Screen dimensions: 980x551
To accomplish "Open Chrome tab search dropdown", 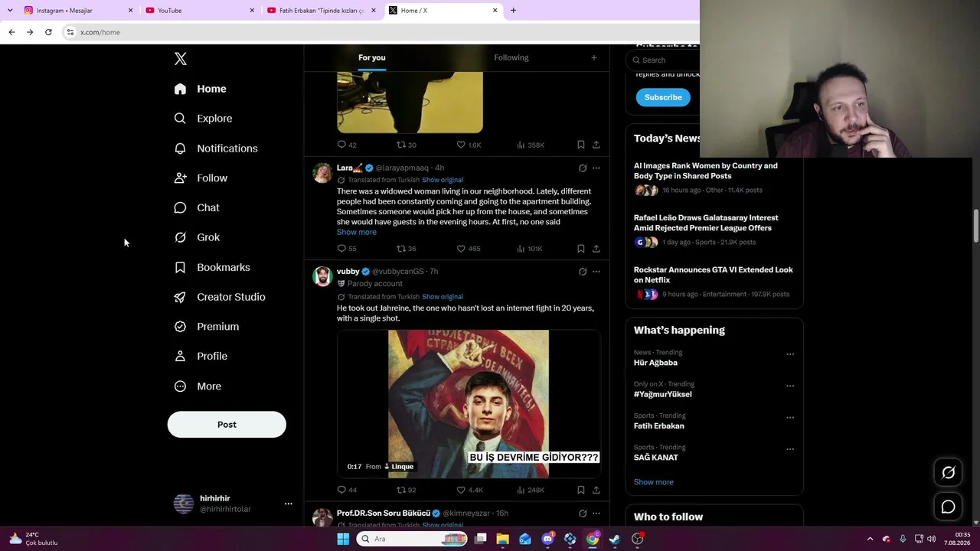I will pos(10,10).
